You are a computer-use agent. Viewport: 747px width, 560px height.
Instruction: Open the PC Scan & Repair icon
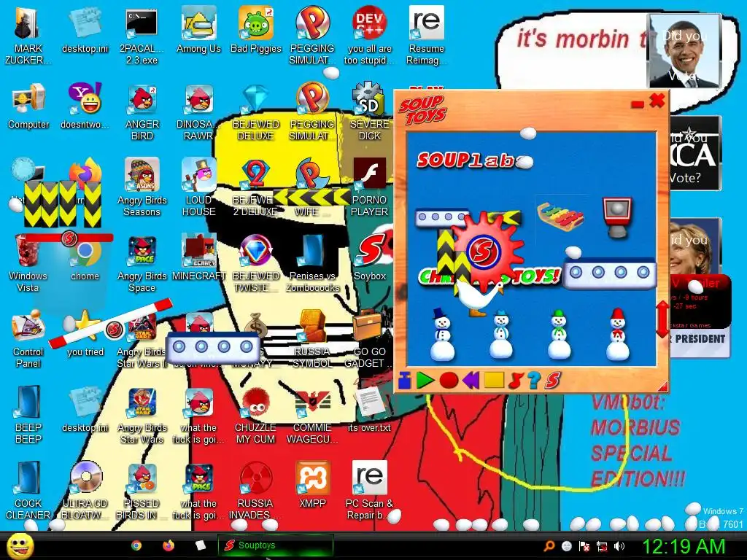pyautogui.click(x=369, y=491)
